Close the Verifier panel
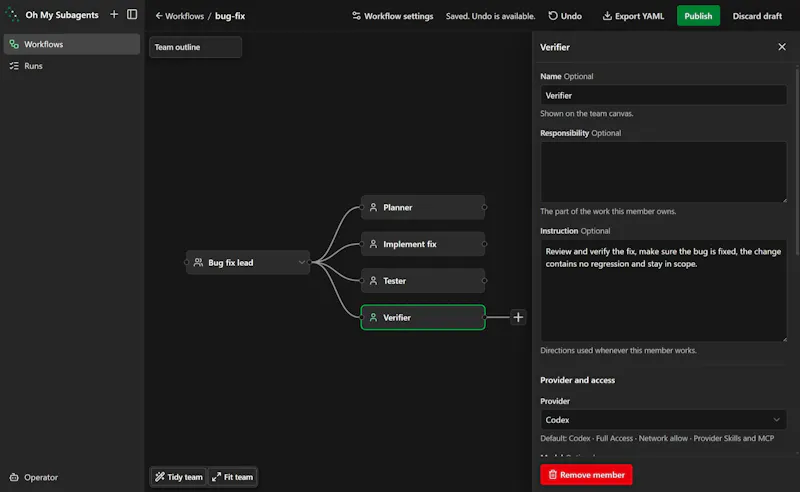This screenshot has height=492, width=800. pos(782,47)
